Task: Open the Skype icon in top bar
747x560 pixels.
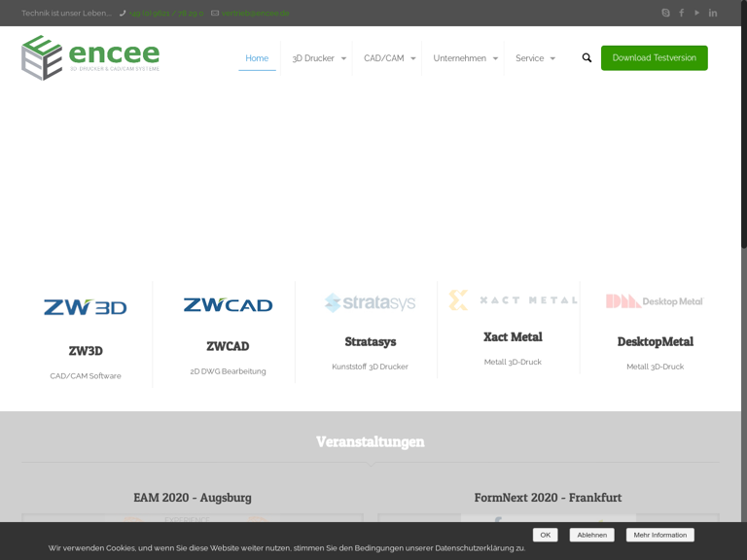Action: (x=665, y=13)
